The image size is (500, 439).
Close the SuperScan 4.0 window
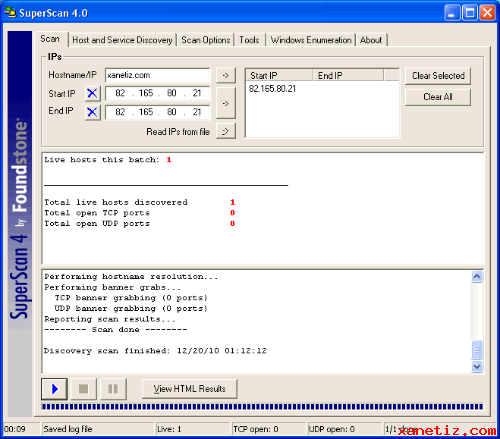487,13
